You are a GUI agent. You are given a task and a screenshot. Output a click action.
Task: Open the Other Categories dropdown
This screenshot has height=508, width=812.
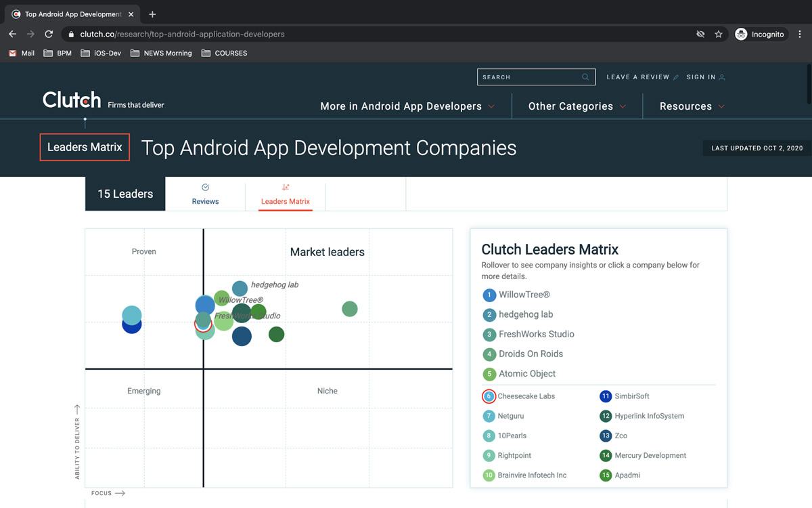pos(577,106)
